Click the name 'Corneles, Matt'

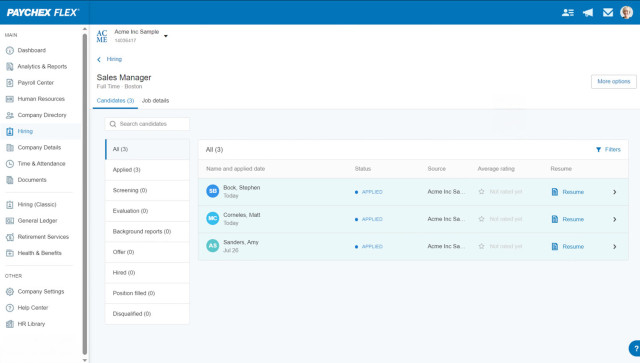(x=242, y=215)
